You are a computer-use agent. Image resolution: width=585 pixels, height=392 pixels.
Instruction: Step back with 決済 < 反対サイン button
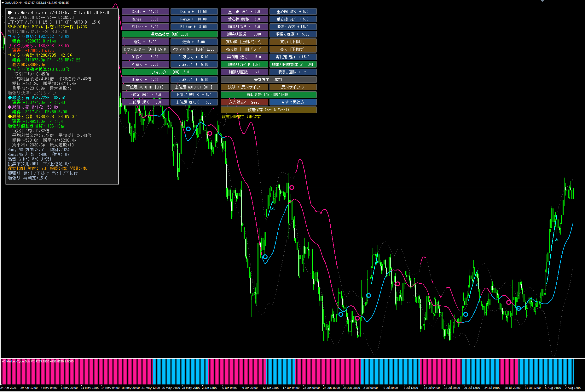244,87
